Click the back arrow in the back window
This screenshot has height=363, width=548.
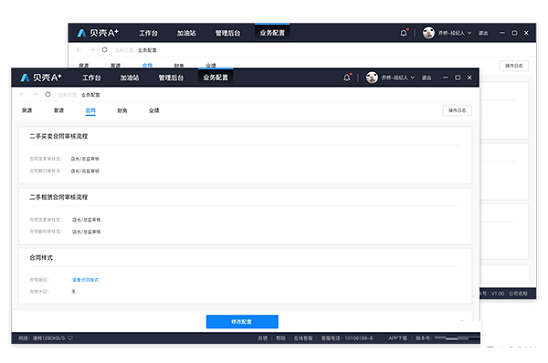pyautogui.click(x=79, y=50)
